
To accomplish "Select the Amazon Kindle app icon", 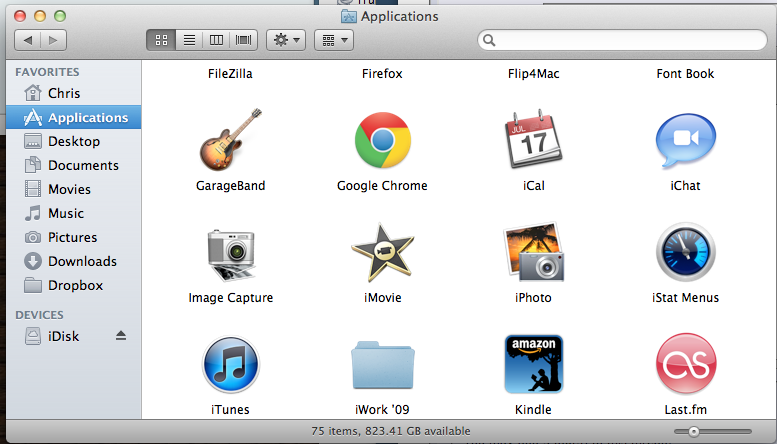I will pos(534,364).
